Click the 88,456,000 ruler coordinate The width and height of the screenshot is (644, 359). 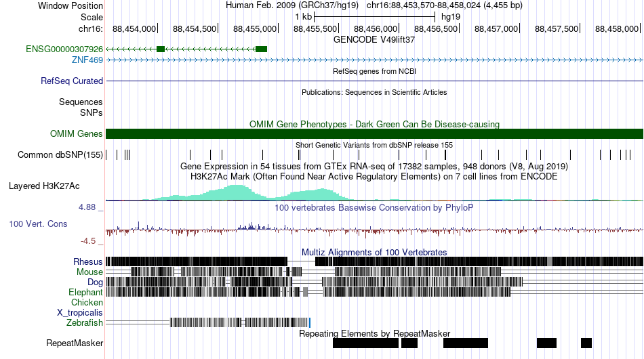pos(376,28)
